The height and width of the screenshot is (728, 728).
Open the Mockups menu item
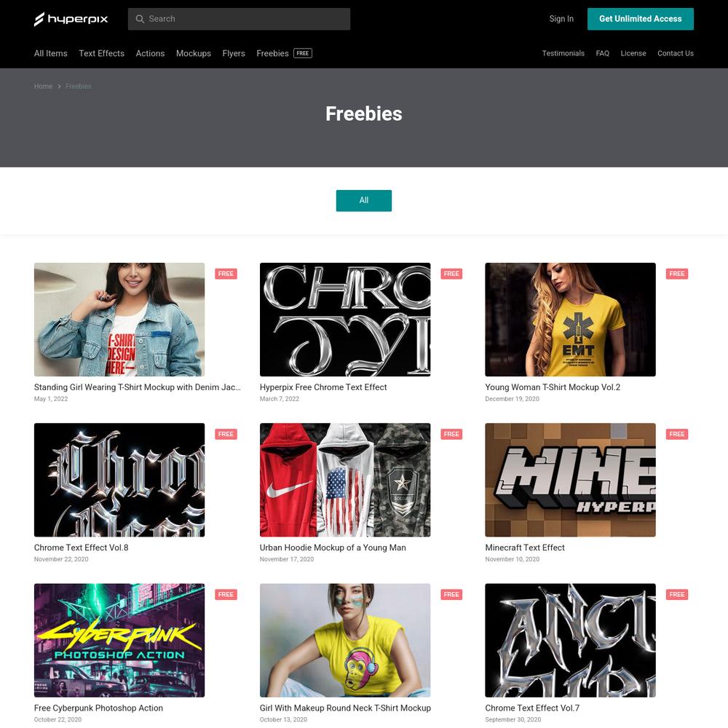[194, 53]
